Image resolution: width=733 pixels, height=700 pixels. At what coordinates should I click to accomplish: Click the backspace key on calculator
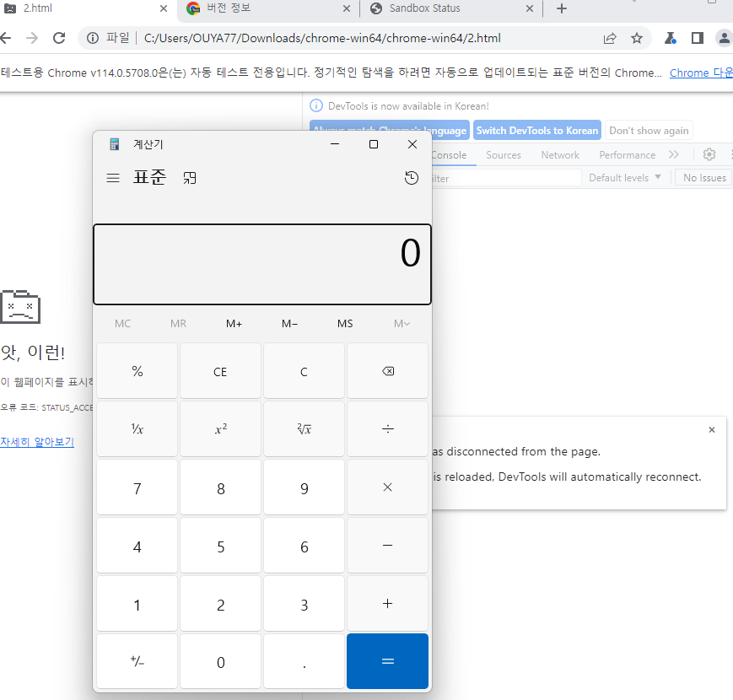pyautogui.click(x=387, y=371)
